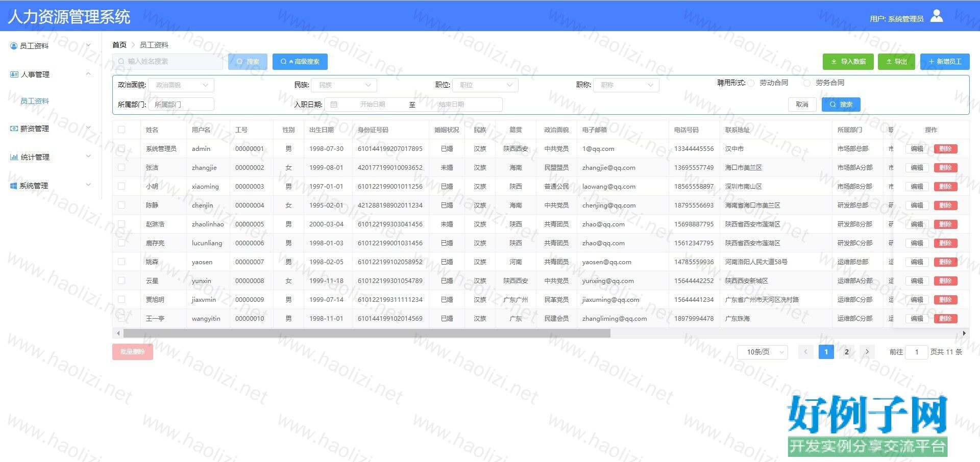Click the 员工资料 sidebar user icon
This screenshot has height=462, width=980.
pyautogui.click(x=14, y=46)
